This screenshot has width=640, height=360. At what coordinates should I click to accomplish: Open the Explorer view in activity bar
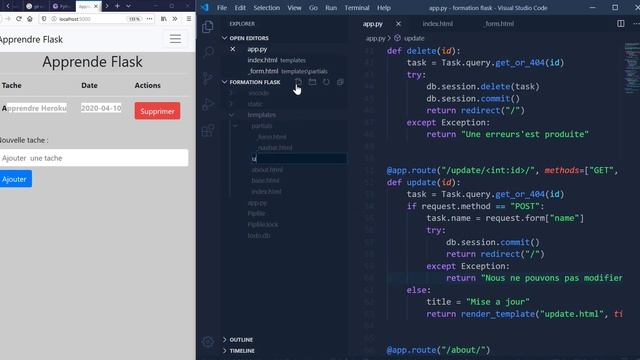[x=208, y=27]
